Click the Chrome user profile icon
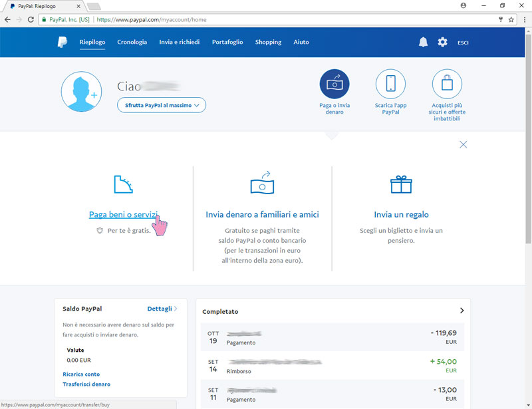Viewport: 532px width, 409px height. pyautogui.click(x=463, y=5)
